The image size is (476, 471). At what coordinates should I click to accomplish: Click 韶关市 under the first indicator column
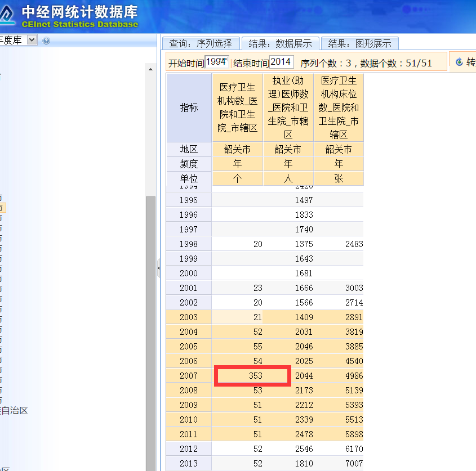[237, 149]
